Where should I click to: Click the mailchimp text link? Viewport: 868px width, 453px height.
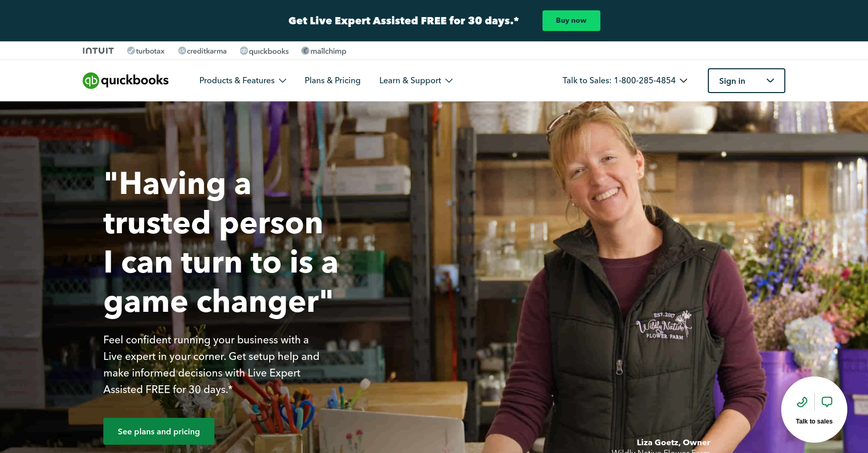pos(328,51)
